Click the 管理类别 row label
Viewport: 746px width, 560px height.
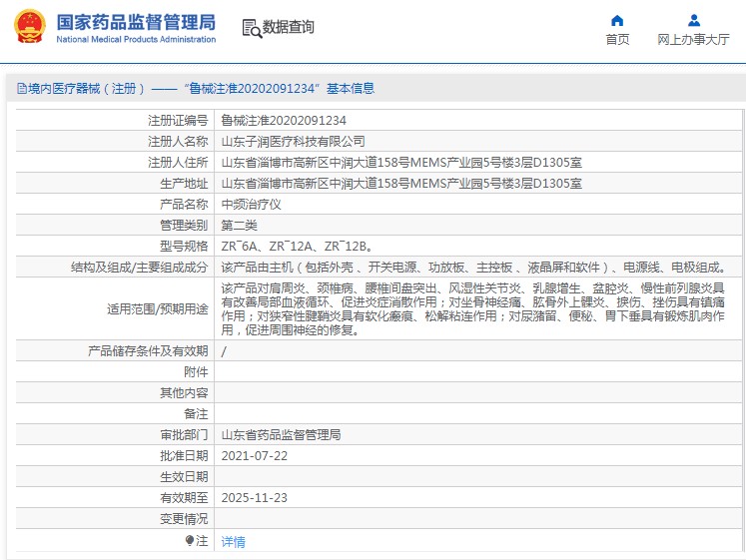point(184,226)
